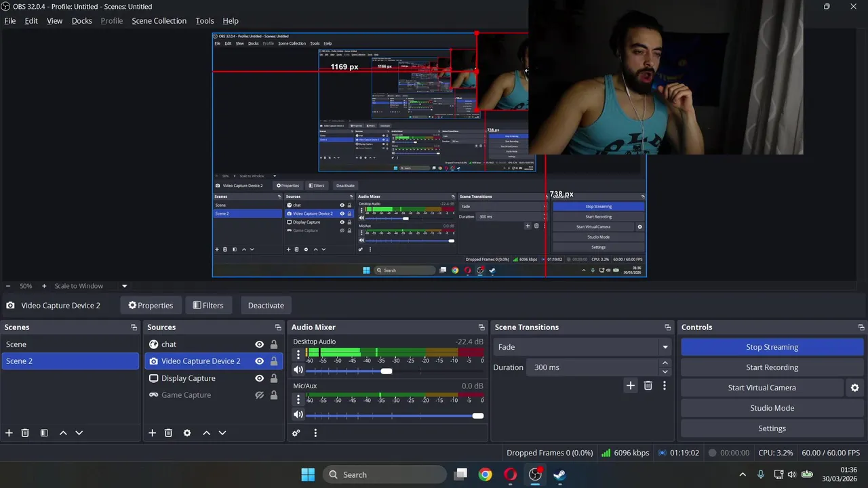This screenshot has width=868, height=488.
Task: Click Start Virtual Camera button
Action: pyautogui.click(x=762, y=388)
